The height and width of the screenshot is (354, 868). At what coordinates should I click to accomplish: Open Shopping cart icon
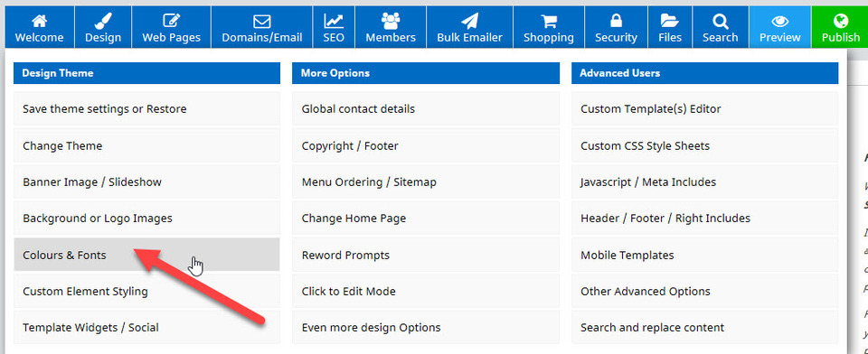(549, 21)
